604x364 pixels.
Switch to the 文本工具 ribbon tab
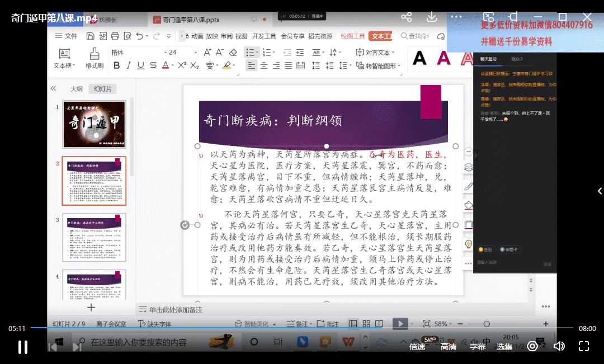tap(382, 36)
